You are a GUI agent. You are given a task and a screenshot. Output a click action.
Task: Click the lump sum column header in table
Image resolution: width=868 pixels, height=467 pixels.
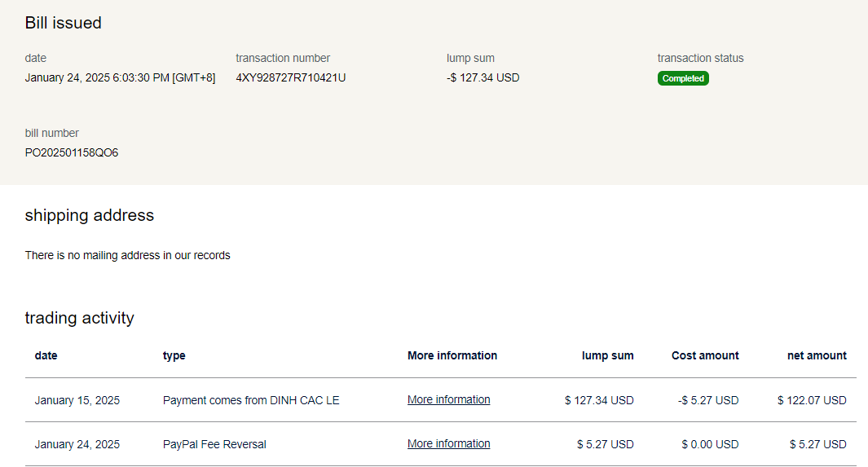pyautogui.click(x=607, y=355)
